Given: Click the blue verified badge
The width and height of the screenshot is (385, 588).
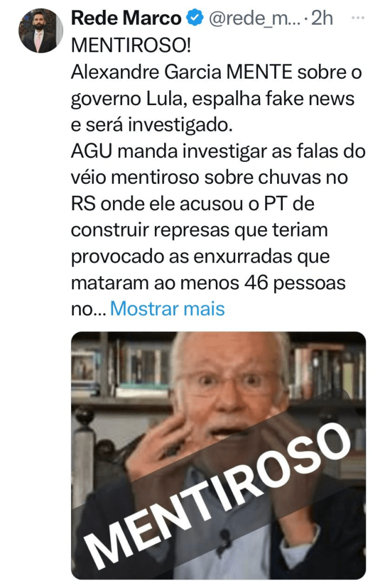Looking at the screenshot, I should pos(195,18).
